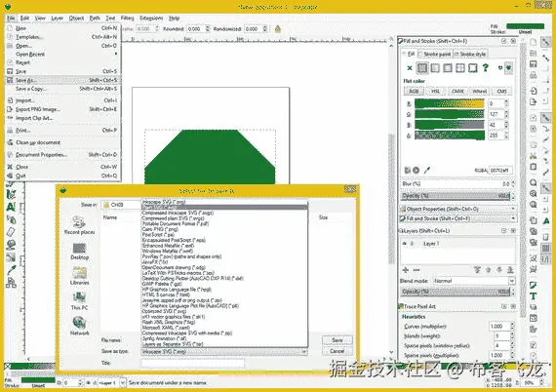Select the CMS color mode button

coord(501,91)
